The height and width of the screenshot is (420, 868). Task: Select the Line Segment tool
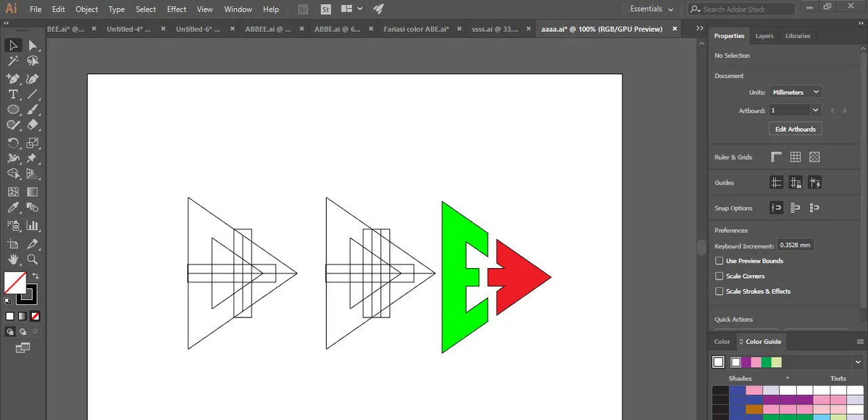[x=33, y=94]
